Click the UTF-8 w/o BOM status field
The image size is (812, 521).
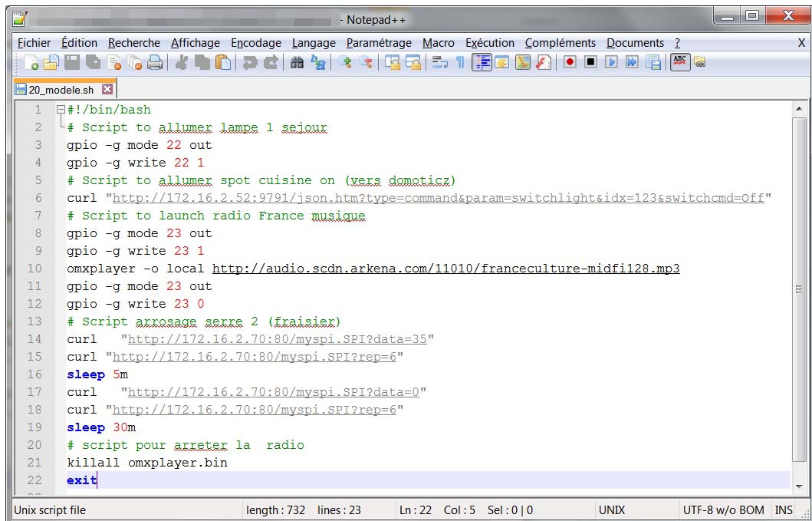724,510
